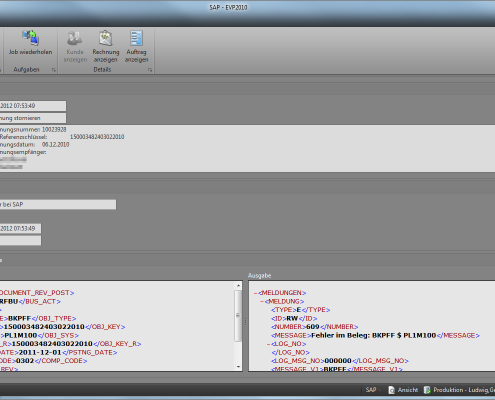Open Rechnung anzeigen
495x400 pixels.
(106, 47)
